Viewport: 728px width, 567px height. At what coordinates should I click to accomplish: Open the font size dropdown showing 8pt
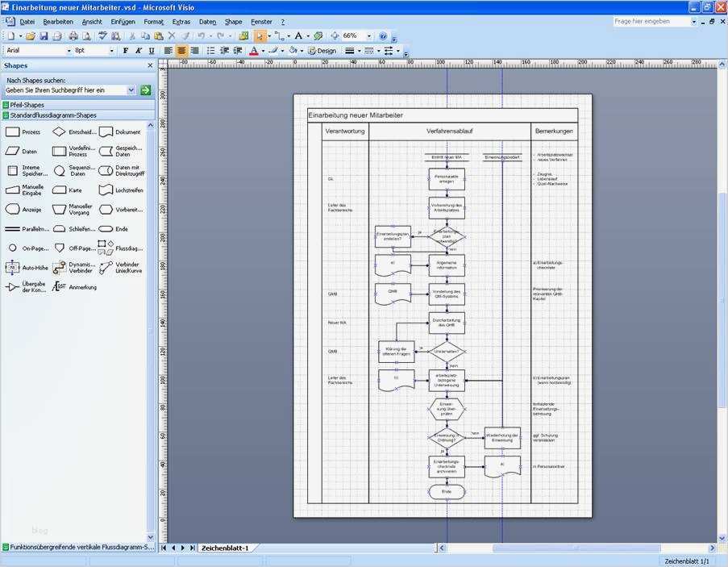113,50
